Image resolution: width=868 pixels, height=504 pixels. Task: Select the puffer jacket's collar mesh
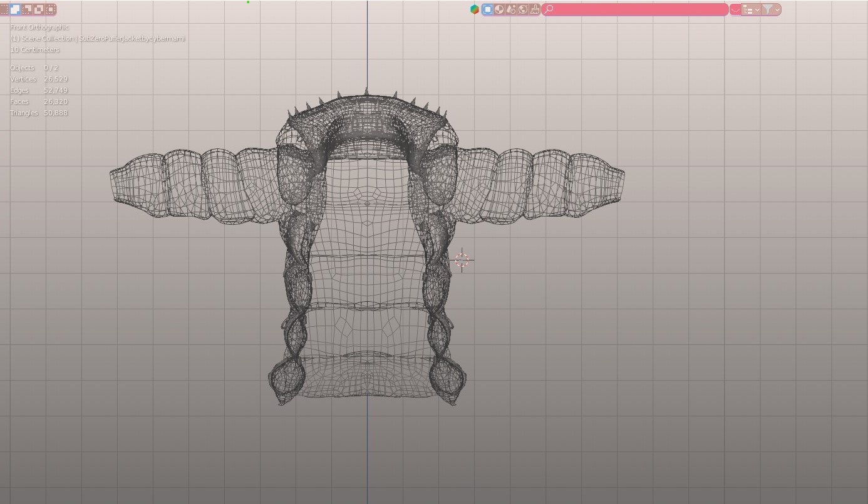[x=367, y=119]
